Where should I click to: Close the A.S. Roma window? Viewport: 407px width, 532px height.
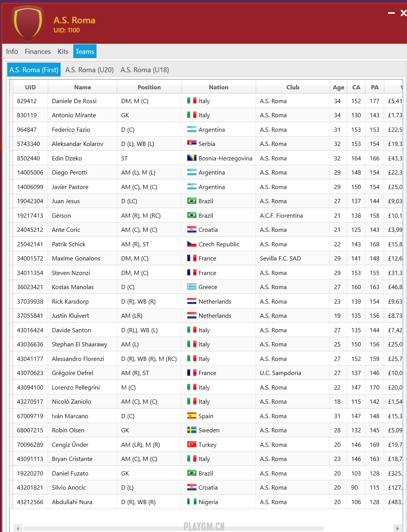click(x=404, y=13)
